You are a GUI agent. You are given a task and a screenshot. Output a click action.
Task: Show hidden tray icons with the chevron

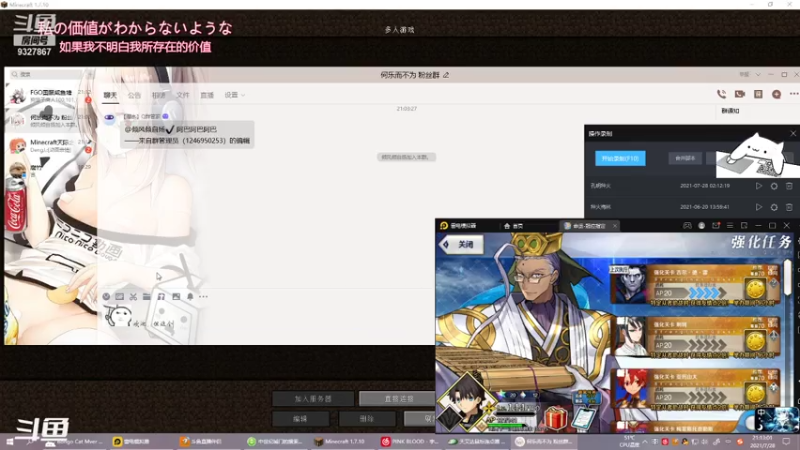(x=645, y=441)
